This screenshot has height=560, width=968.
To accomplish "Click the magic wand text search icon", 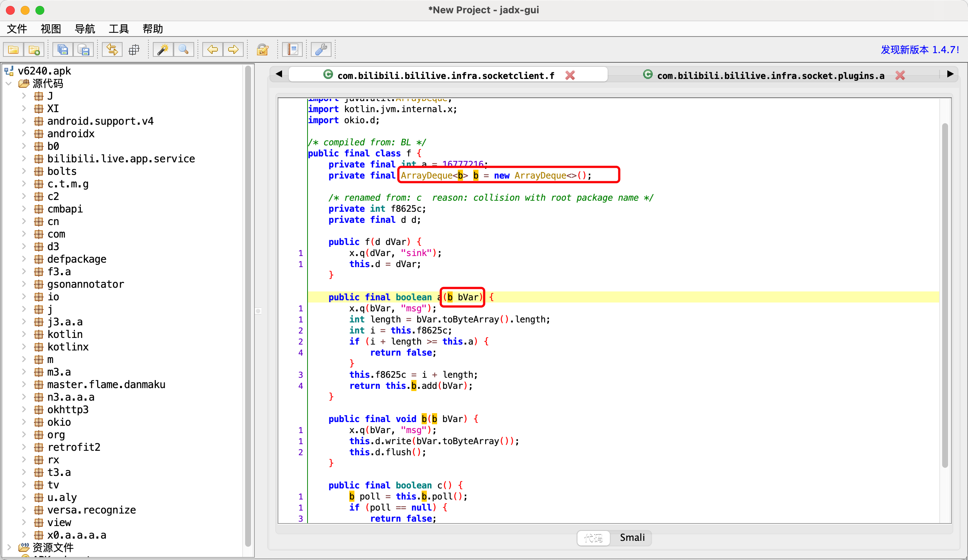I will point(163,49).
